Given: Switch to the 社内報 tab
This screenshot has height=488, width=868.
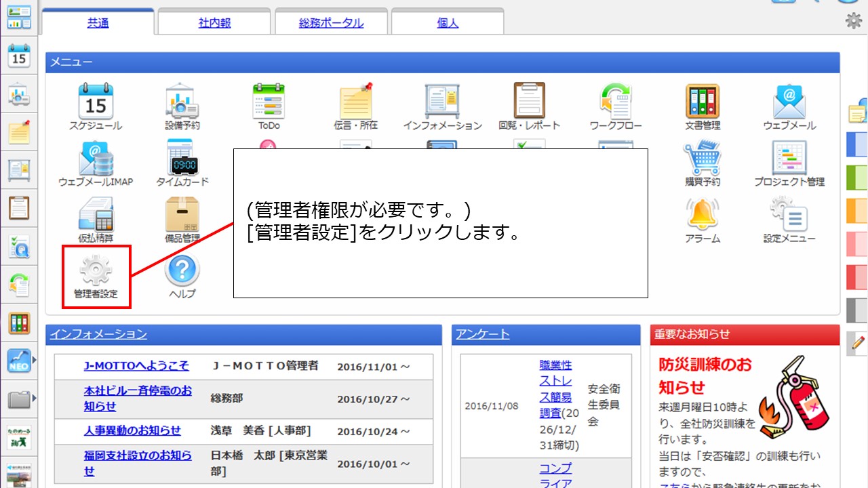Looking at the screenshot, I should 214,22.
